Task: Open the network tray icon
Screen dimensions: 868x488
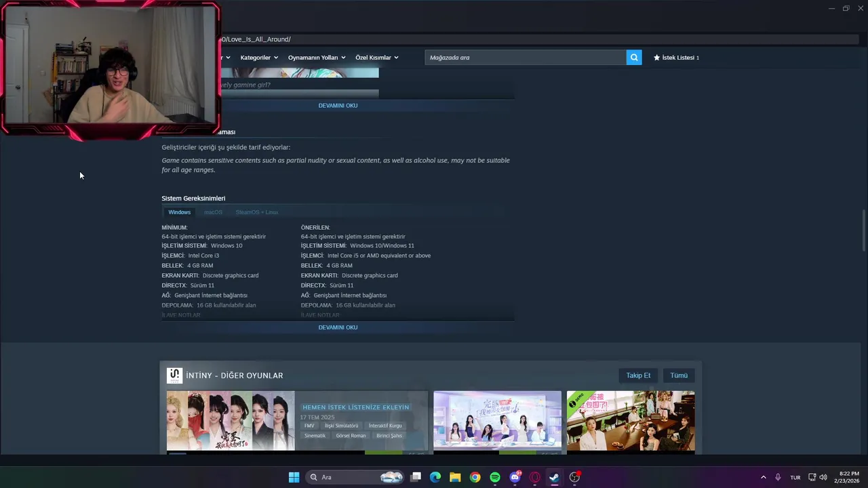Action: pos(812,477)
